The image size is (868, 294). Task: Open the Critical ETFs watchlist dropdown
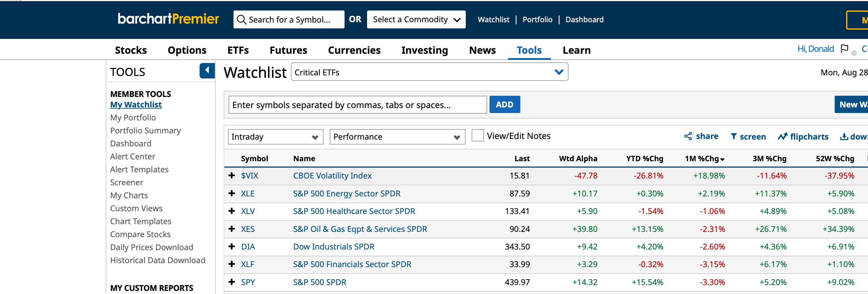[x=429, y=72]
